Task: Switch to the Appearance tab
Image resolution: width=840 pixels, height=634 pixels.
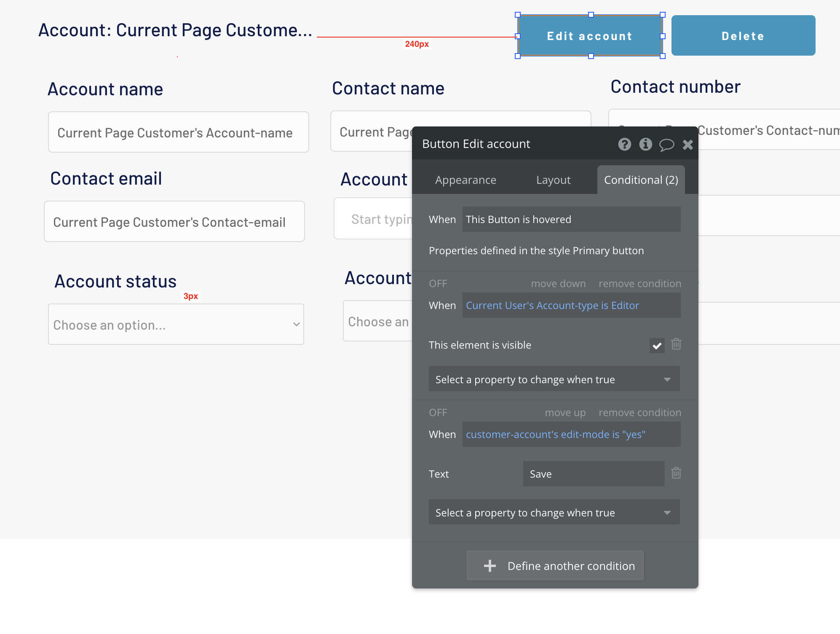Action: coord(465,180)
